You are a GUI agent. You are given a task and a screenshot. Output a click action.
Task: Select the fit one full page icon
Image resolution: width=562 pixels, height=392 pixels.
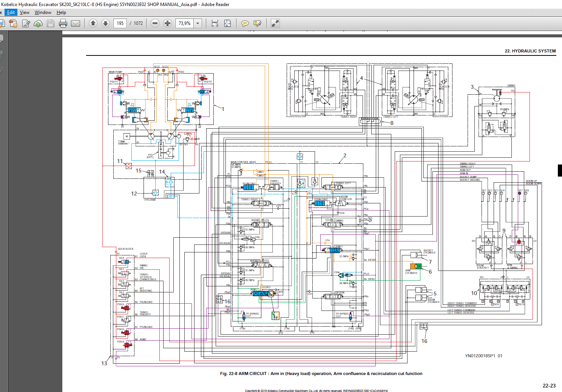pyautogui.click(x=227, y=23)
